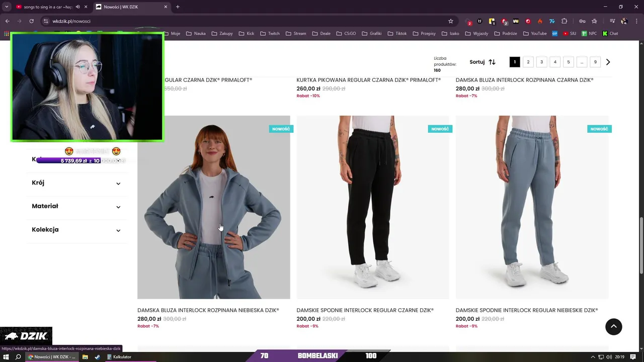Screen dimensions: 644x362
Task: Click the scroll-to-top arrow button
Action: 613,326
